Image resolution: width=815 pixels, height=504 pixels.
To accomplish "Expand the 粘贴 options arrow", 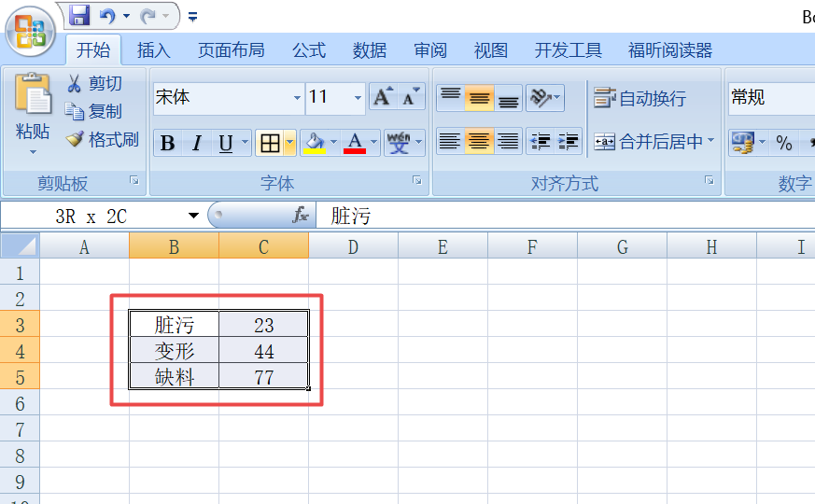I will pos(33,152).
